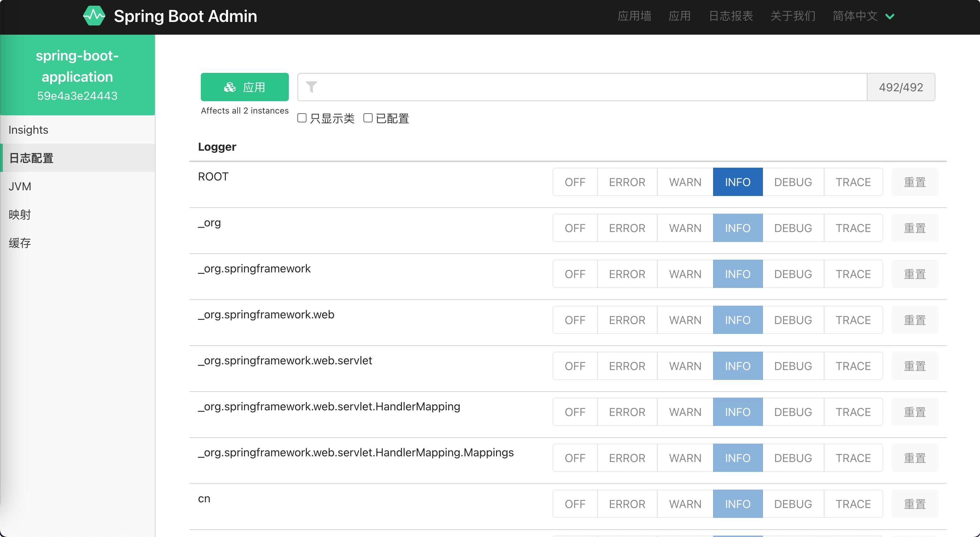Image resolution: width=980 pixels, height=537 pixels.
Task: Set _org.springframework.web logger to INFO
Action: (738, 320)
